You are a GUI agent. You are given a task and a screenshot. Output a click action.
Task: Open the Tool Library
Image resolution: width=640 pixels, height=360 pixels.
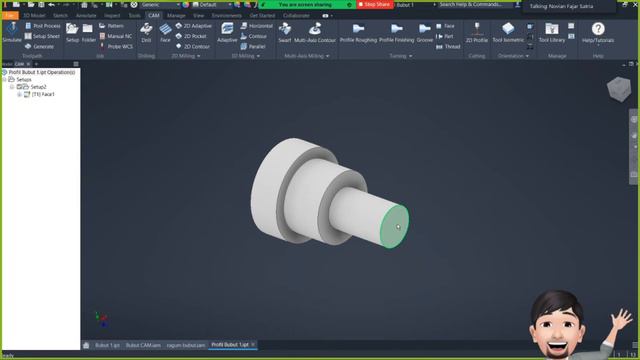point(552,33)
